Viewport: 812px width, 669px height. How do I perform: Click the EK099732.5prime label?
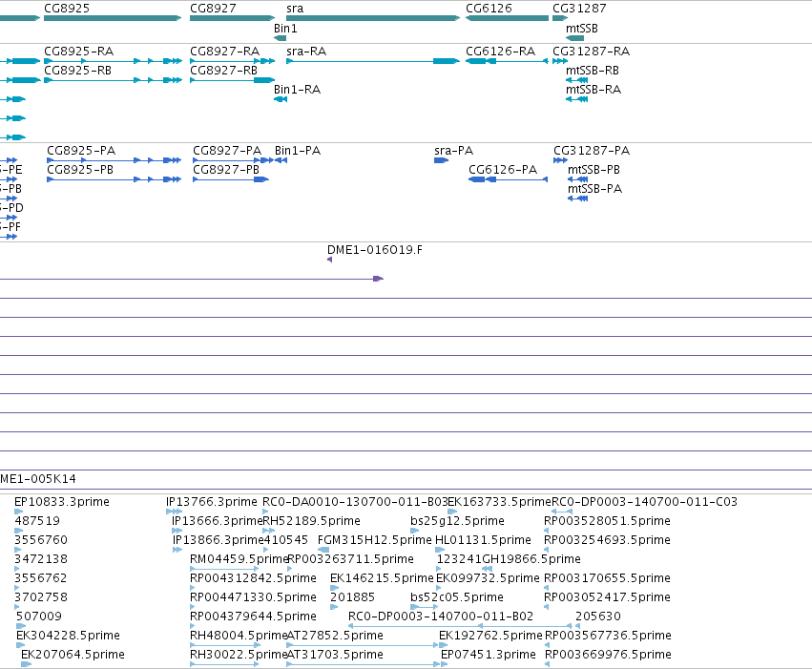(488, 578)
